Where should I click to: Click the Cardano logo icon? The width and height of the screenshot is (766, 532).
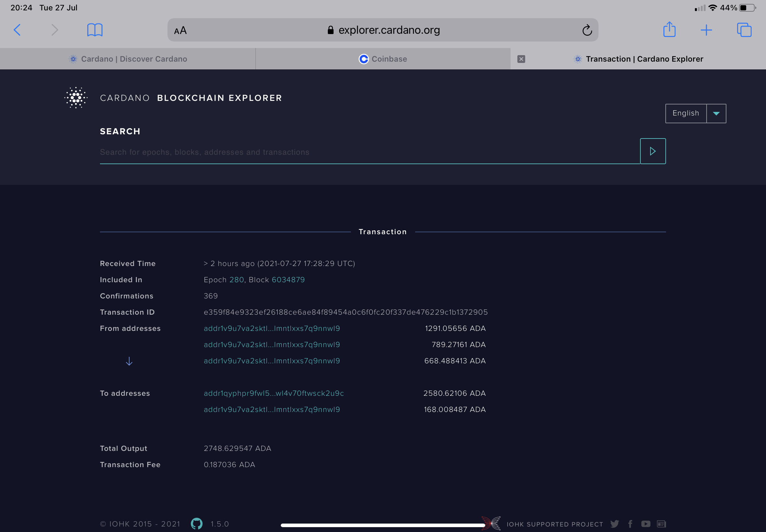76,98
